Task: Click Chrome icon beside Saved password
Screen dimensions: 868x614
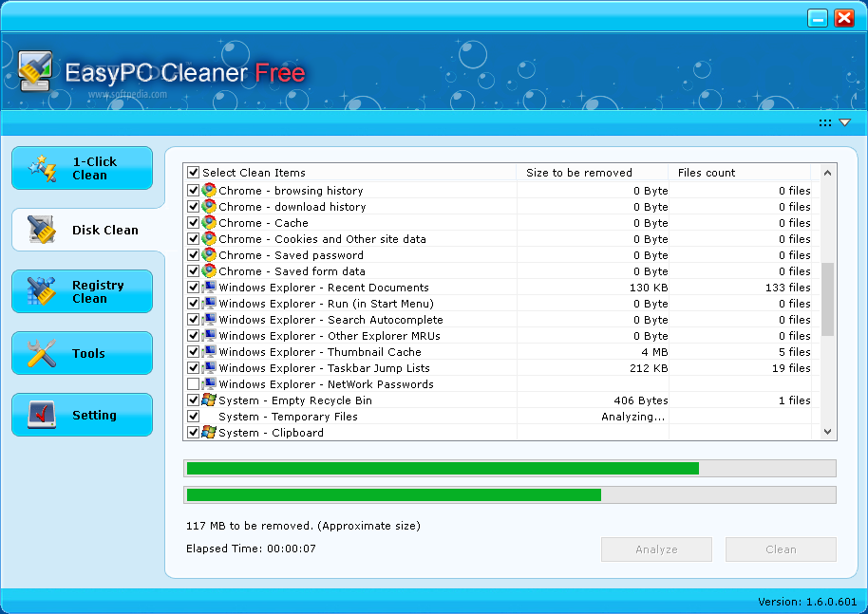Action: (x=209, y=254)
